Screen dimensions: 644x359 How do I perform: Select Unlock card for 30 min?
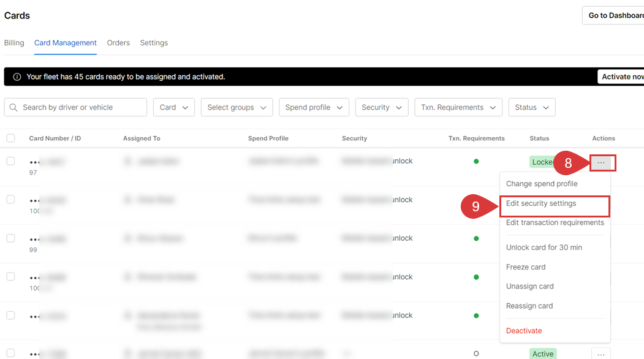544,248
